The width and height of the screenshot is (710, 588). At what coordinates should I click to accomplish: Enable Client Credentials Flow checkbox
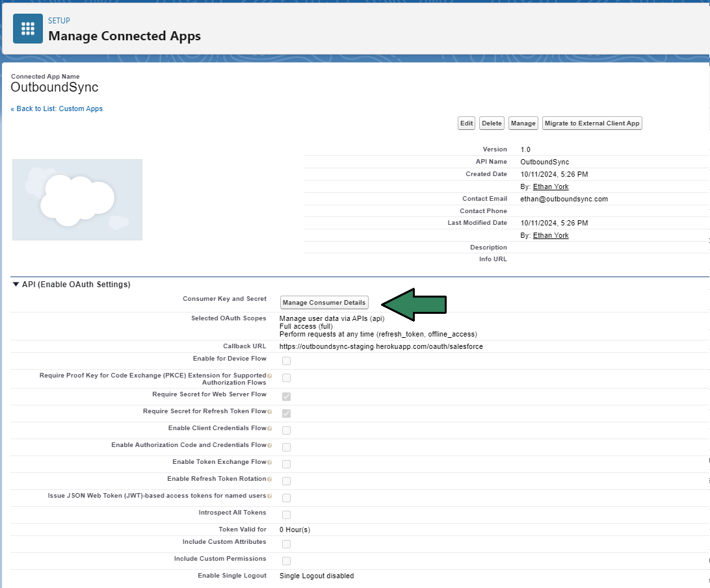click(286, 430)
